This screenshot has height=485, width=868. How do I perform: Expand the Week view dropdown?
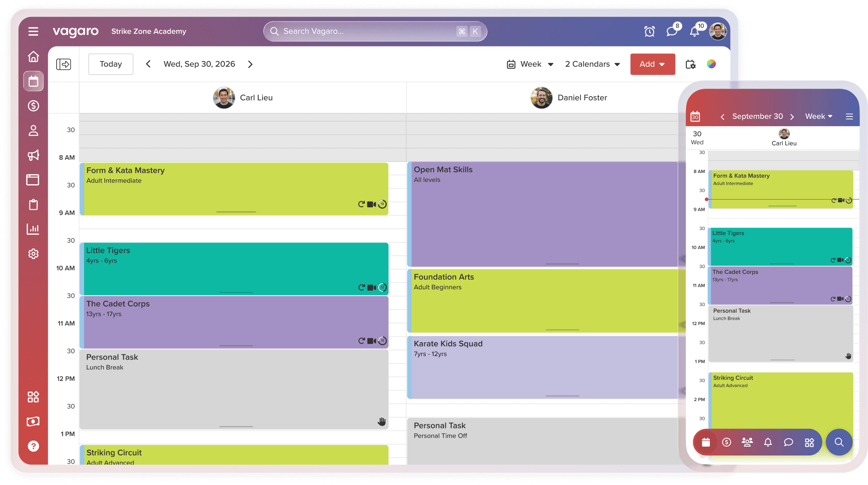point(530,64)
